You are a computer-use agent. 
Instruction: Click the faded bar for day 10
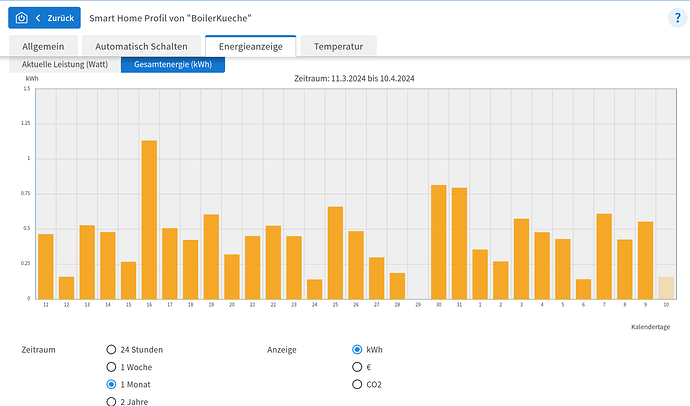[x=666, y=288]
